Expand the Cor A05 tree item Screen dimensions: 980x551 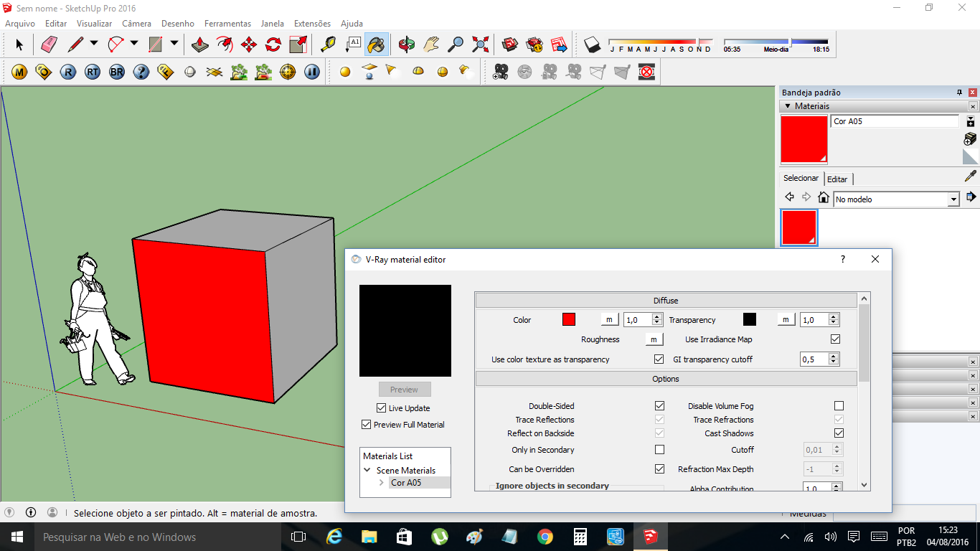(x=382, y=483)
